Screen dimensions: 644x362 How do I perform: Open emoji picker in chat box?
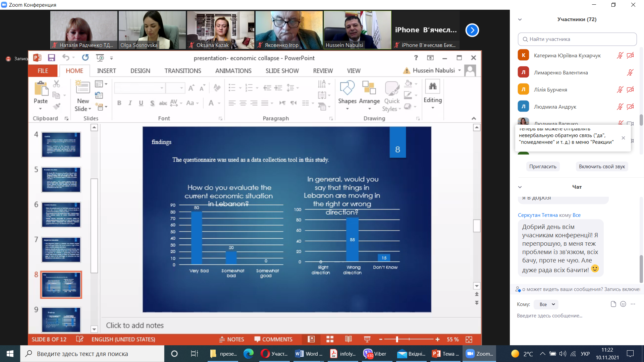(x=623, y=304)
